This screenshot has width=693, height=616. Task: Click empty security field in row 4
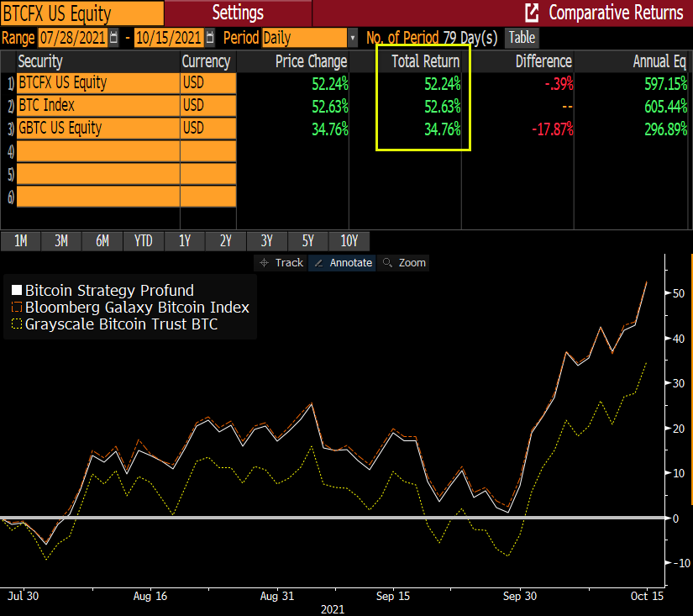click(98, 151)
